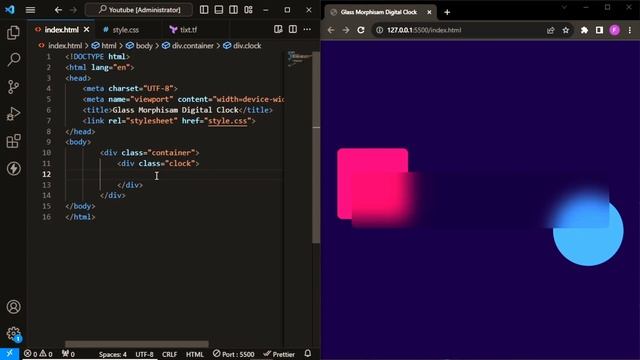This screenshot has width=640, height=360.
Task: Go forward in VS Code navigation history
Action: click(x=73, y=10)
